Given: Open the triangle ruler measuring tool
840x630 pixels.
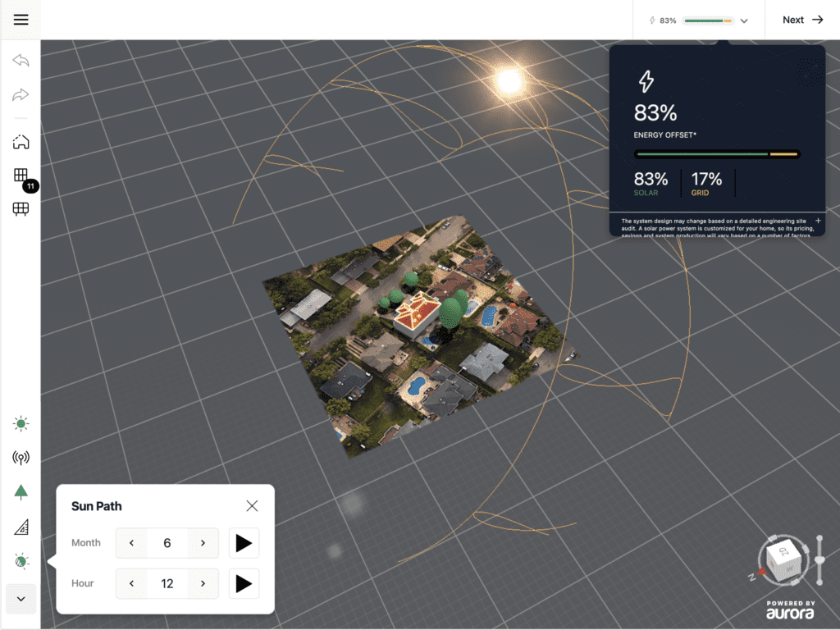Looking at the screenshot, I should [x=21, y=527].
